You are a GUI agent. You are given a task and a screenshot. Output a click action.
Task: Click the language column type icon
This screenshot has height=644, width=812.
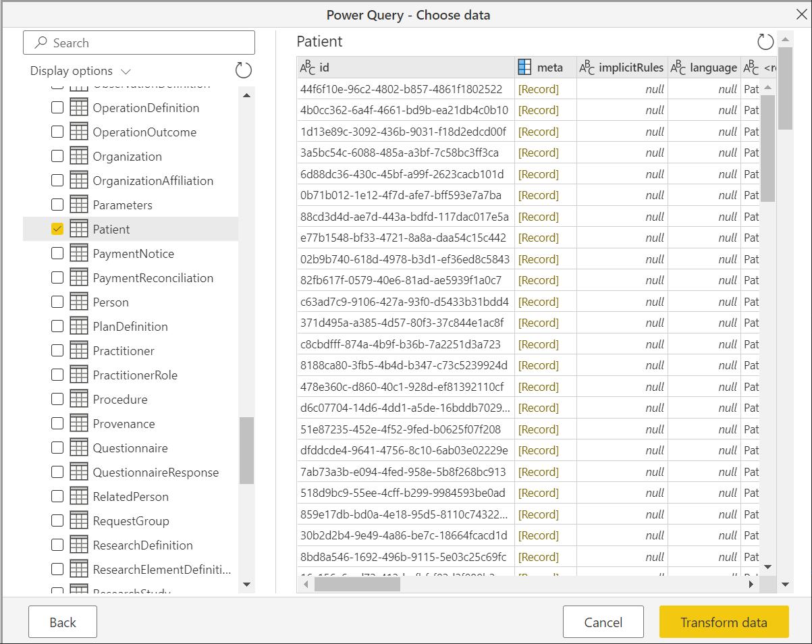tap(678, 68)
